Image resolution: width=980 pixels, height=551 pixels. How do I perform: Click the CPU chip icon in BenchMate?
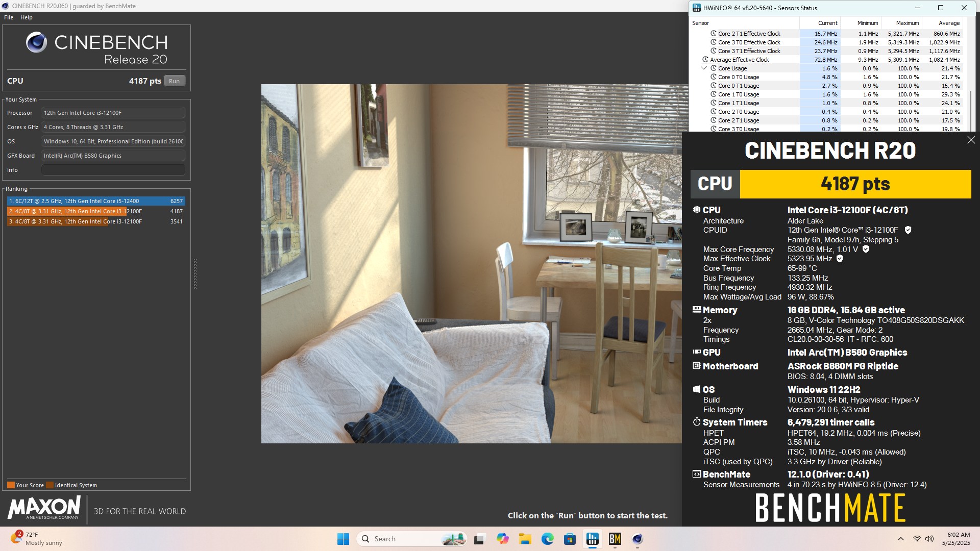coord(696,210)
